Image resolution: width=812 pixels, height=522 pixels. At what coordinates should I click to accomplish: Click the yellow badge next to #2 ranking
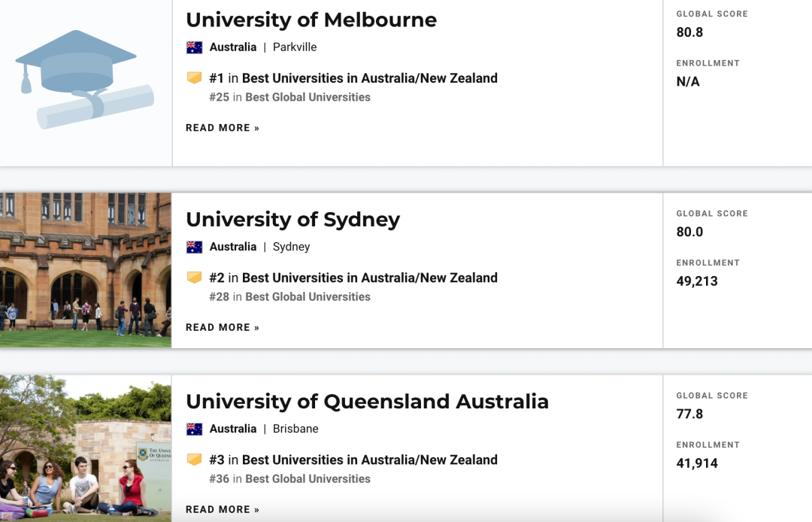click(x=194, y=278)
